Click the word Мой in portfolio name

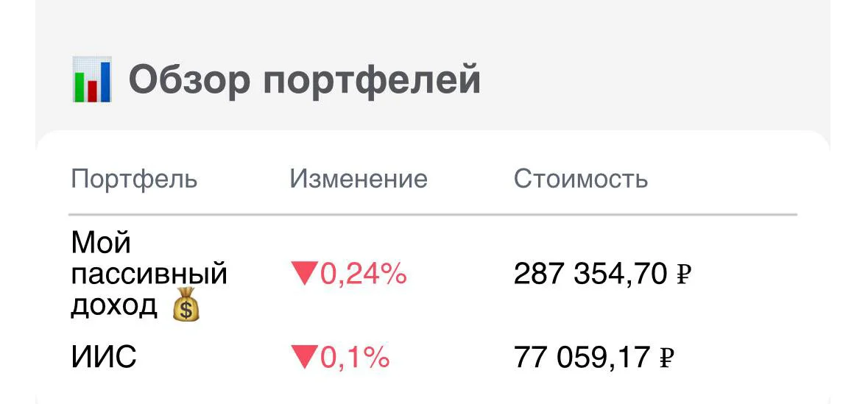[102, 242]
